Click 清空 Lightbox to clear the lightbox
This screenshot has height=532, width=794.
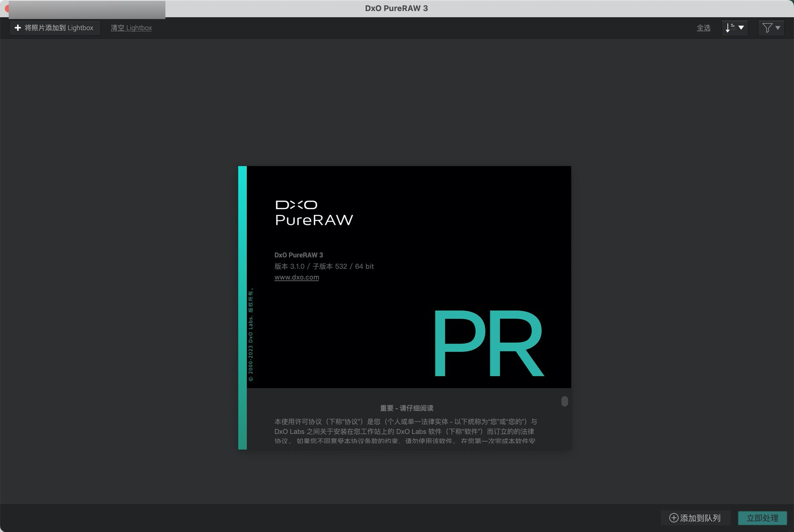pyautogui.click(x=131, y=28)
